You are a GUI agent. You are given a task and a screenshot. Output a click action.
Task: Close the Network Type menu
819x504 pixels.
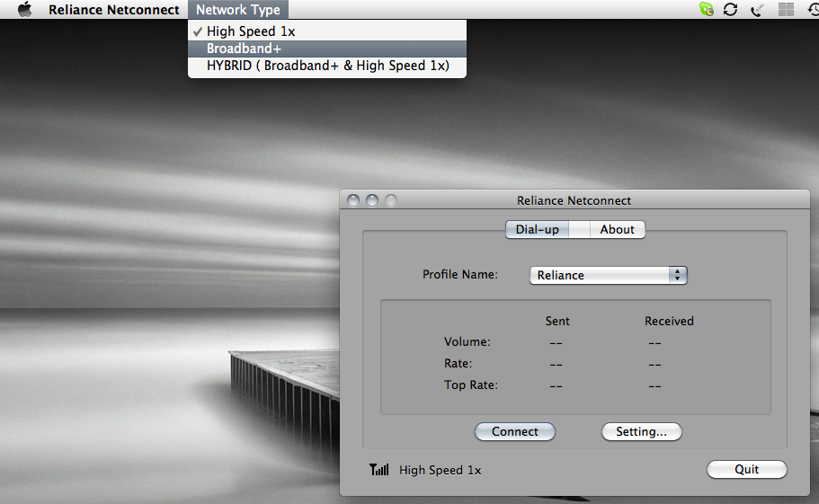(238, 9)
